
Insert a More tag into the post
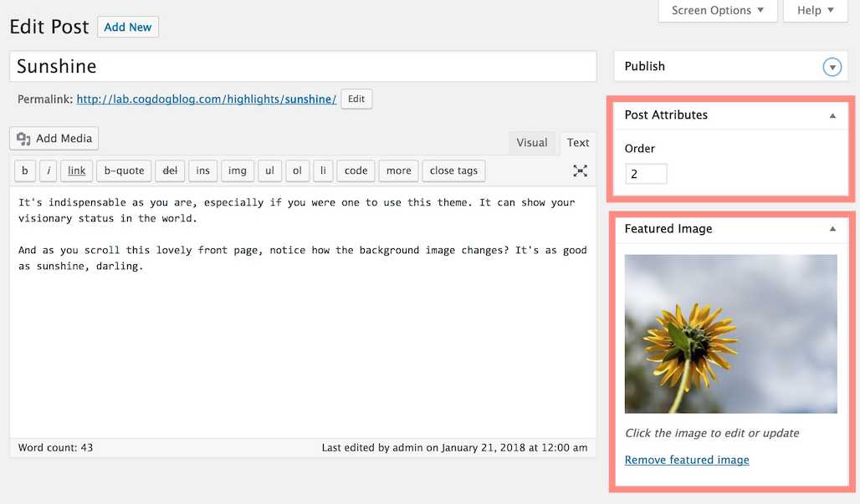tap(397, 171)
